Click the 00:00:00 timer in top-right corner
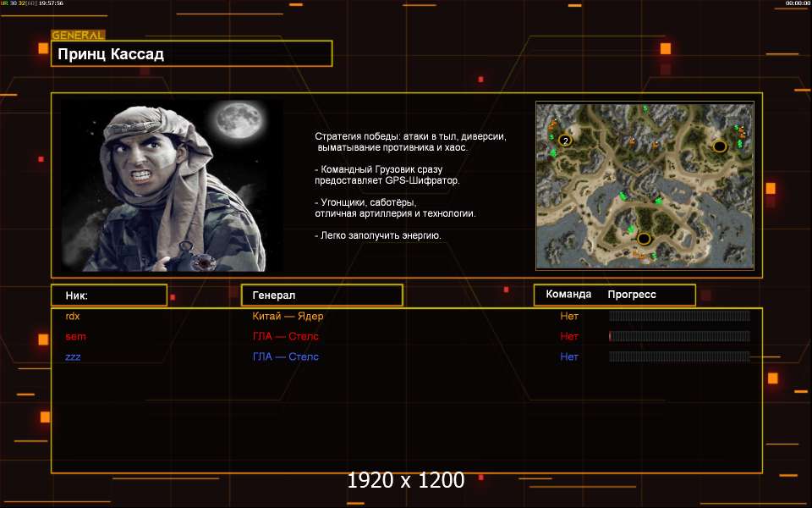 [798, 3]
